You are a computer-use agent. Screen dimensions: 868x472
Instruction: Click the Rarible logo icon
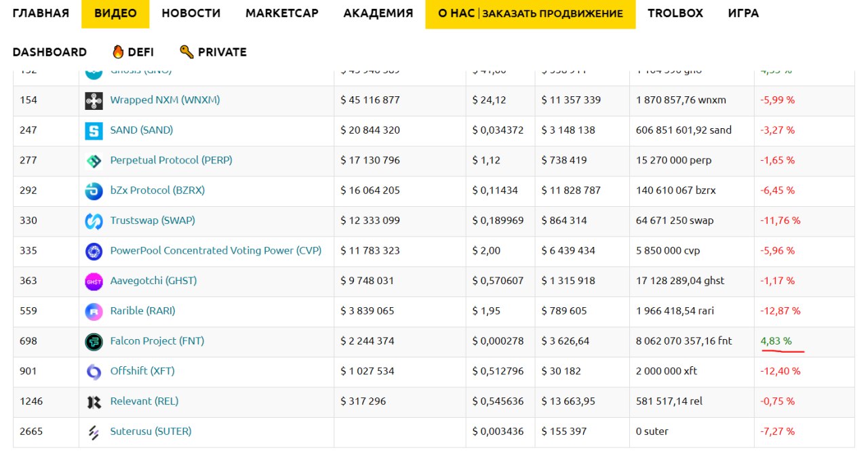coord(94,311)
